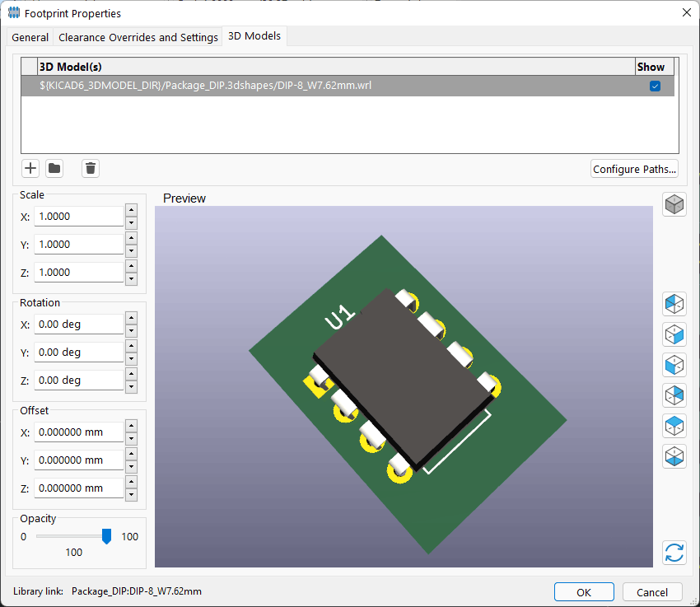Screen dimensions: 700x607
Task: Increase Scale Y value
Action: (x=131, y=238)
